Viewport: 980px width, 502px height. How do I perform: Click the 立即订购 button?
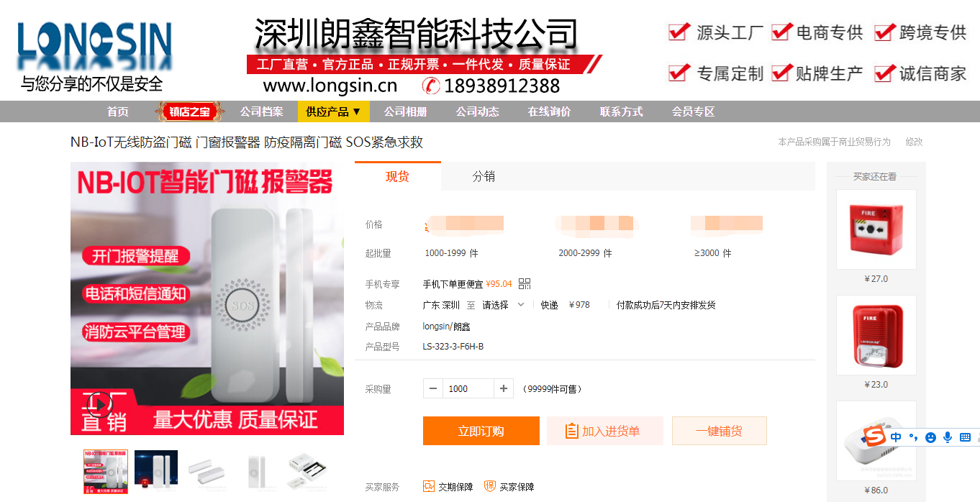point(481,431)
